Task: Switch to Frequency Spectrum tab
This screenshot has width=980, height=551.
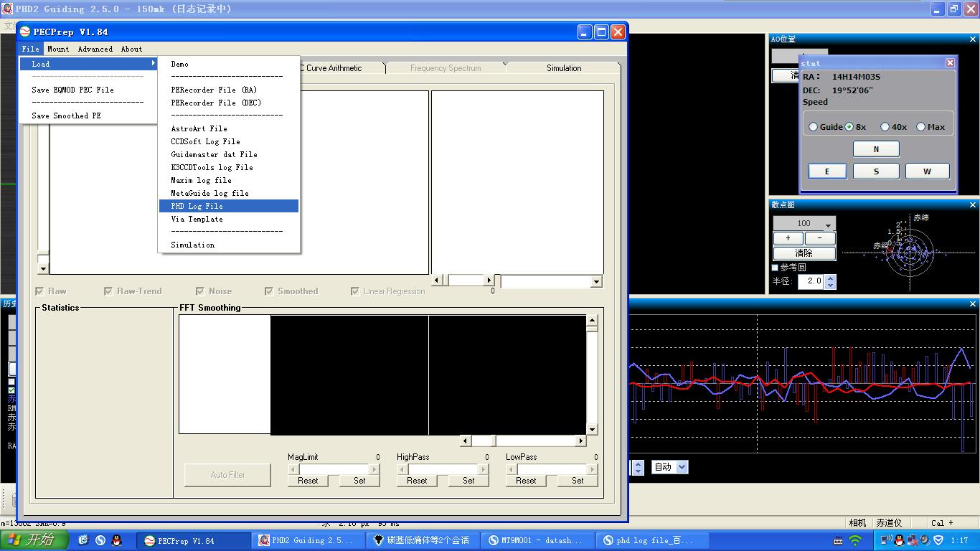Action: click(446, 67)
